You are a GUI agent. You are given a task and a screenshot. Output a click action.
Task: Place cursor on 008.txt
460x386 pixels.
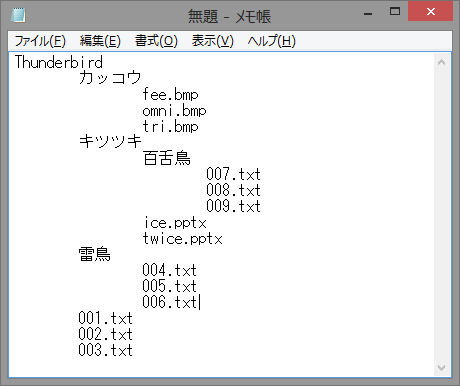pos(233,190)
